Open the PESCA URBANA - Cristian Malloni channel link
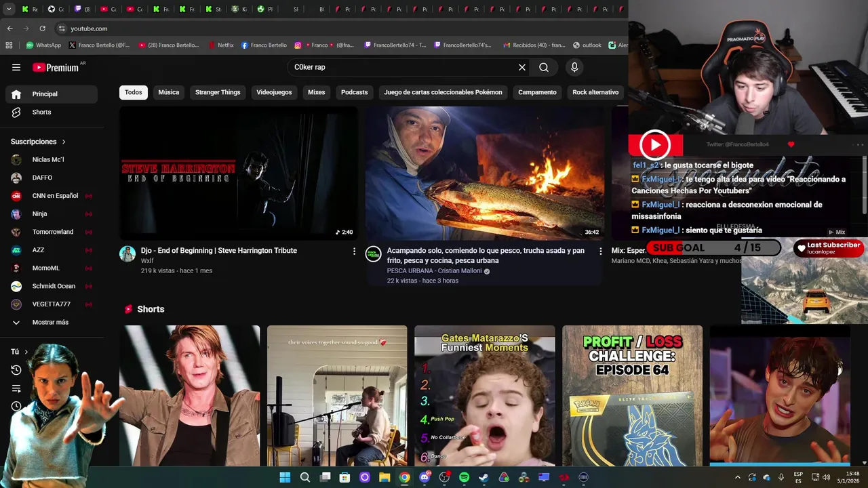The image size is (868, 488). pos(435,271)
